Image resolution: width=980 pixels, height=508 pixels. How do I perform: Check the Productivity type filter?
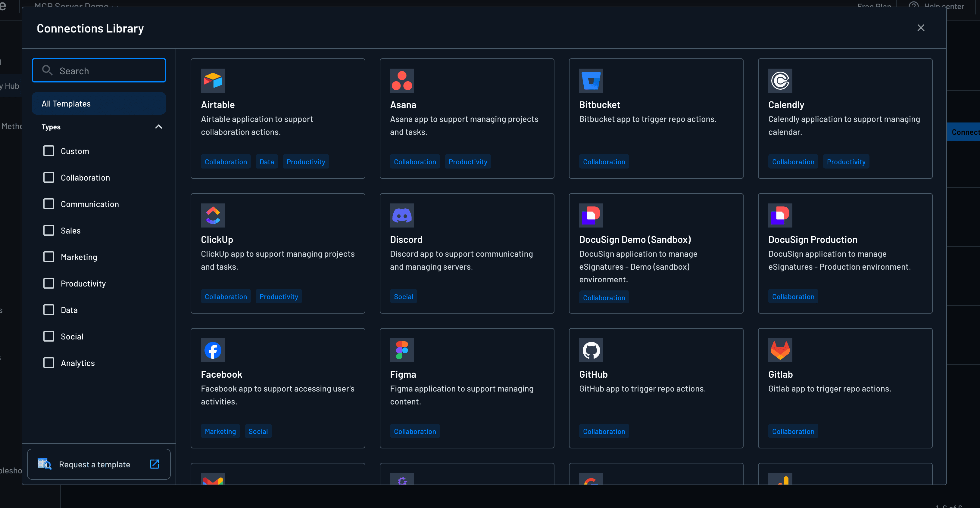pyautogui.click(x=49, y=283)
